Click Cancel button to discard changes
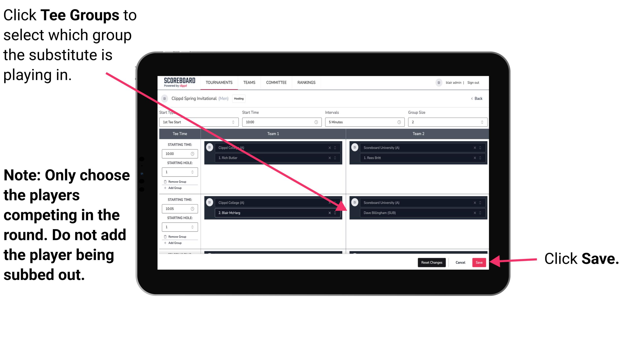644x346 pixels. coord(460,263)
